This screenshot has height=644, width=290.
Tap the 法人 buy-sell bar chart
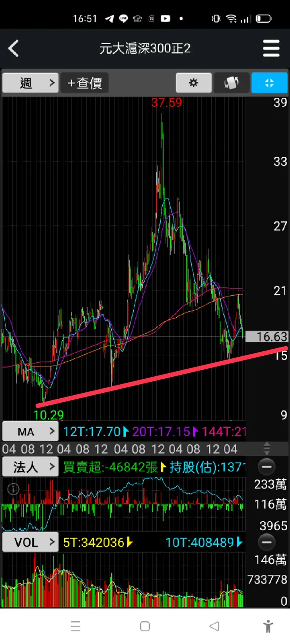tap(123, 504)
